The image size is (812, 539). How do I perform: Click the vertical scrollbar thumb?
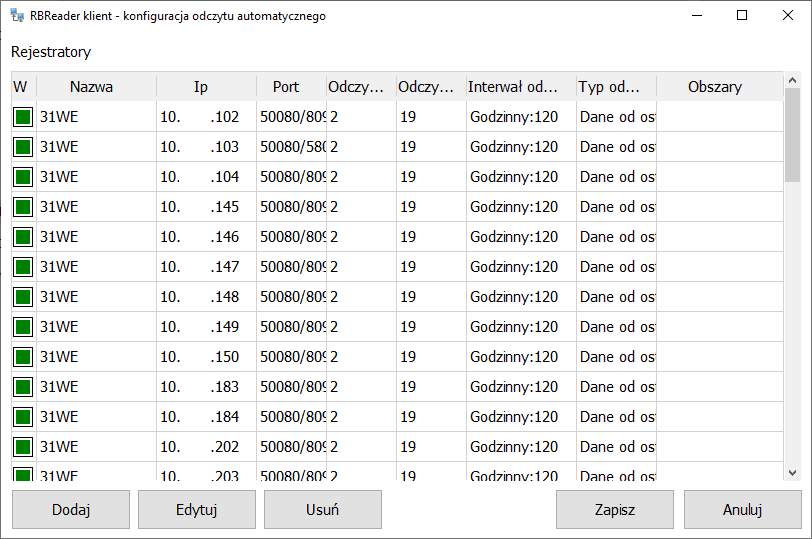792,135
